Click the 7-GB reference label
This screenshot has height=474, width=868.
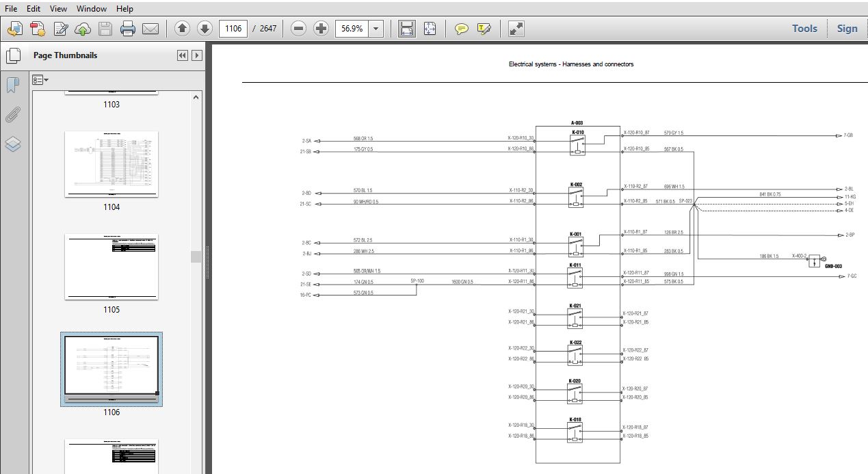tap(850, 135)
